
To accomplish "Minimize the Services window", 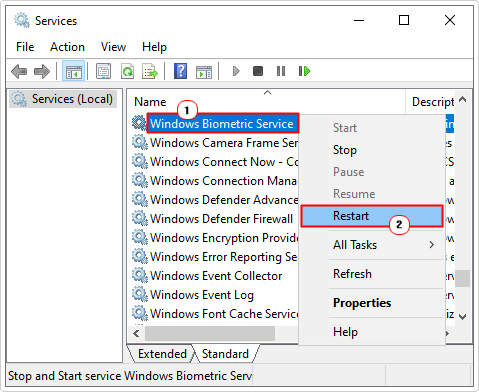I will [359, 20].
